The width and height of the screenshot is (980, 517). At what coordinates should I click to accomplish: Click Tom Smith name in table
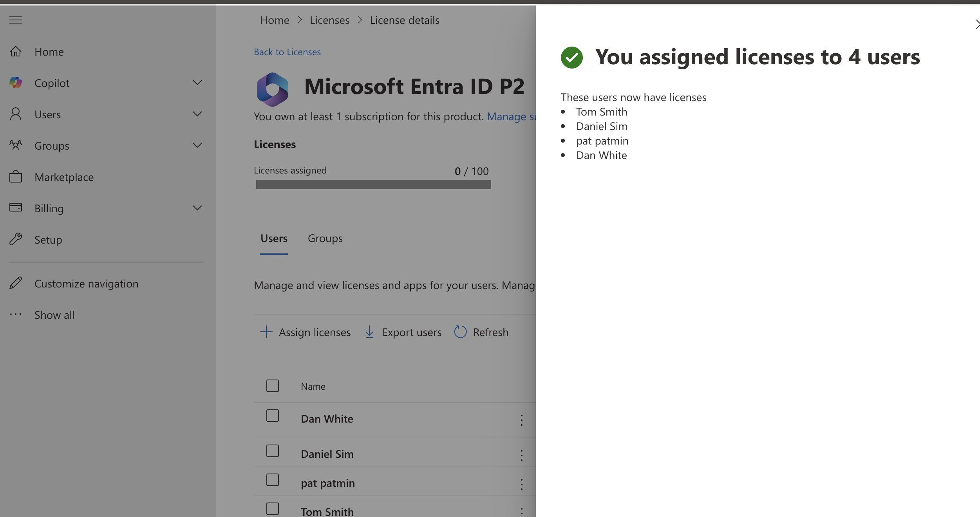pos(327,512)
